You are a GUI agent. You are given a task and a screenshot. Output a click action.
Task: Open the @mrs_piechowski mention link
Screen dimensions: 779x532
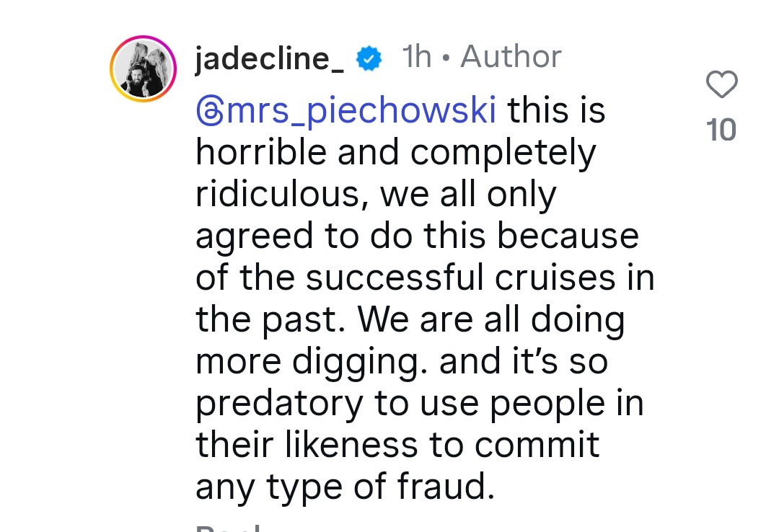[x=346, y=112]
